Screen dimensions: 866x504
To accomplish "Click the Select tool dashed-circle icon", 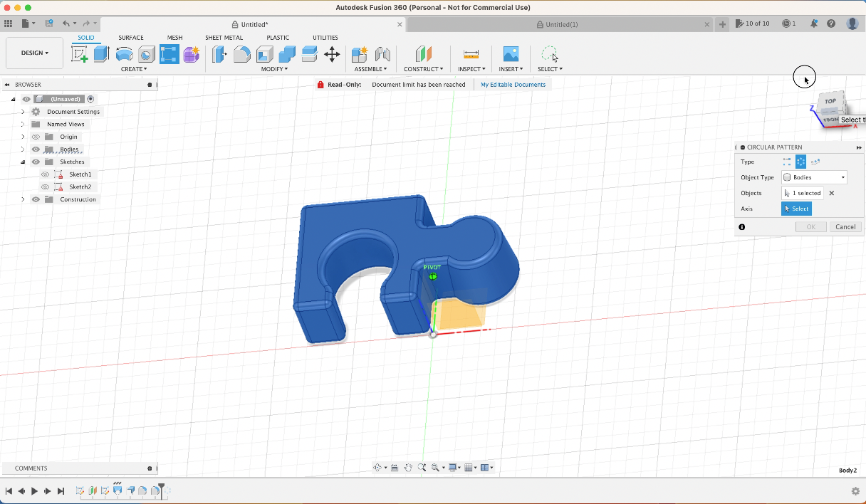I will [550, 54].
